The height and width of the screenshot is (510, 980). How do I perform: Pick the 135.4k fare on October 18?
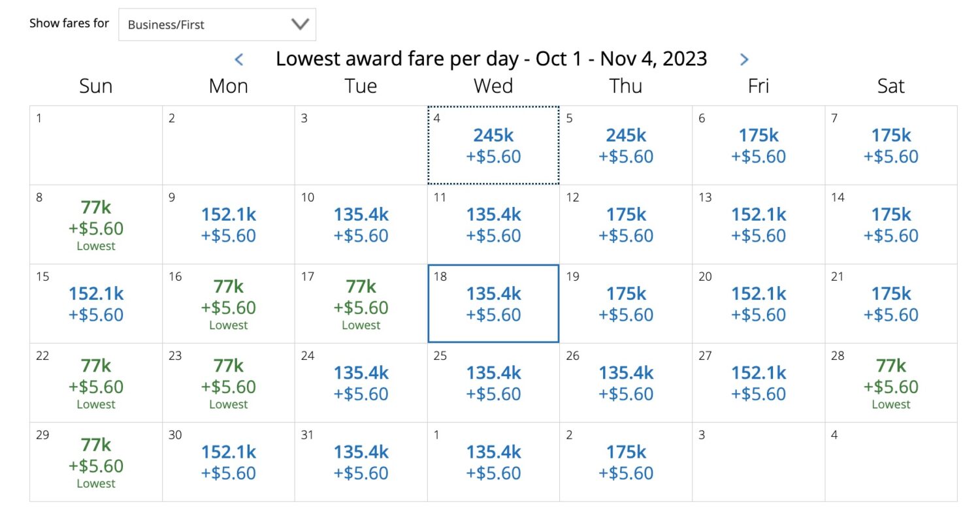pos(493,303)
